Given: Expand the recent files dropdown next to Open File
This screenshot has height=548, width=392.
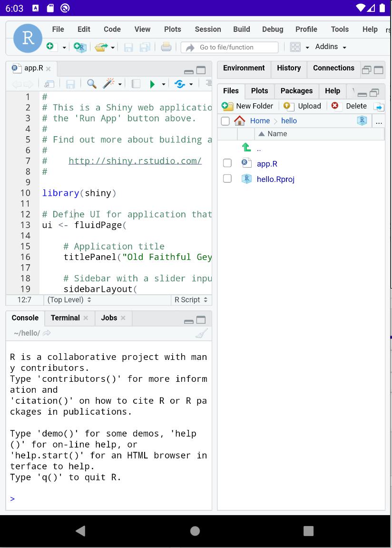Looking at the screenshot, I should (113, 47).
